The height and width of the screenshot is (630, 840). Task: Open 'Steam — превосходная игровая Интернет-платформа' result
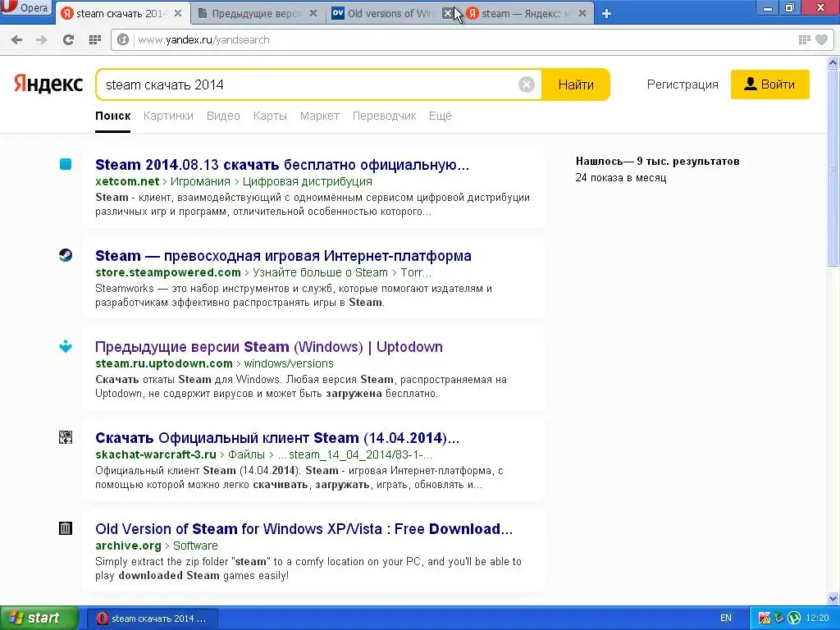[x=283, y=256]
